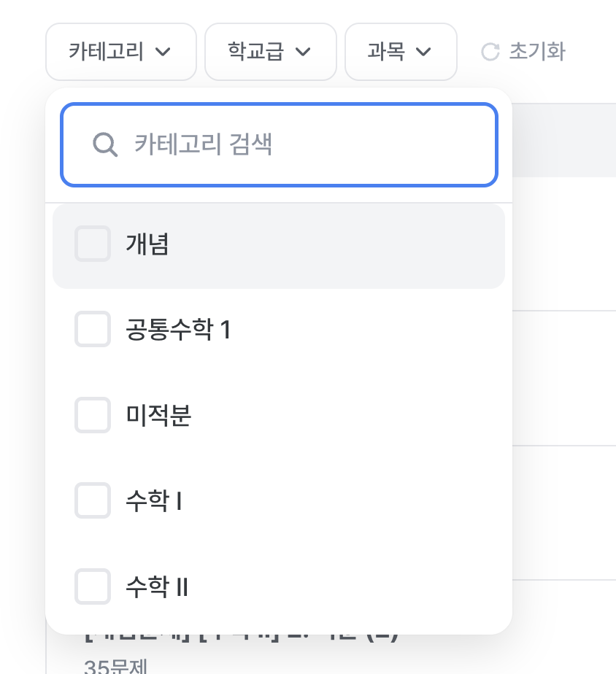Click the magnifier icon in category search
The width and height of the screenshot is (616, 674).
[105, 144]
